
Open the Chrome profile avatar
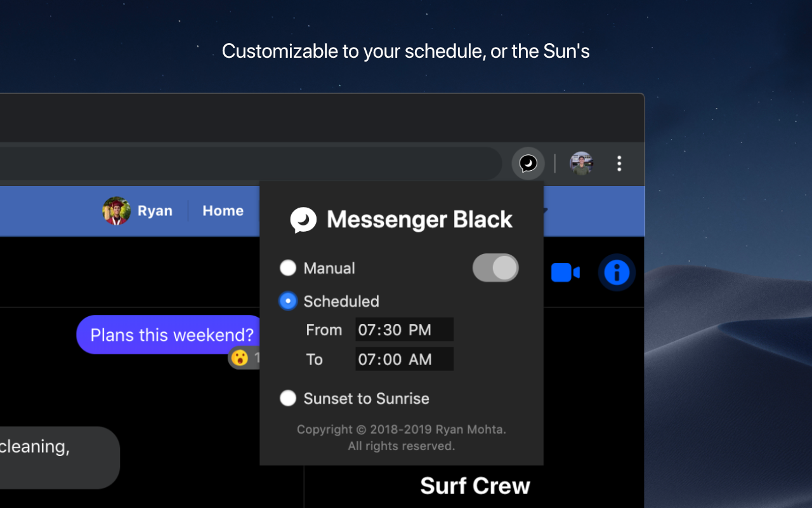tap(581, 163)
